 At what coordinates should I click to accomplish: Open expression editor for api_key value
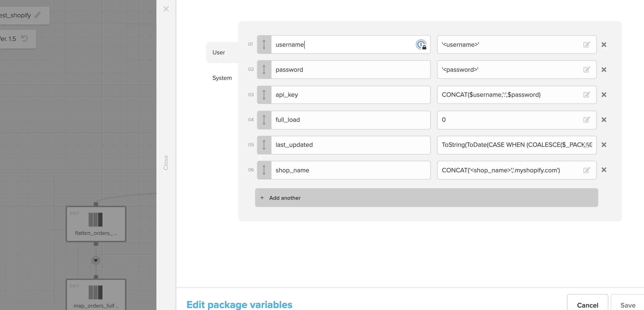(586, 95)
